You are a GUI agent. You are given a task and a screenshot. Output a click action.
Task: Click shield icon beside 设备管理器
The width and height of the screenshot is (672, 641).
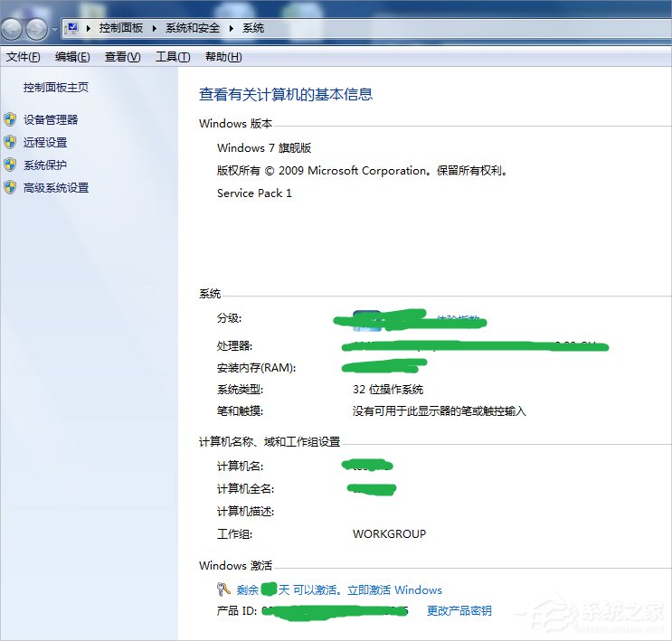point(10,119)
